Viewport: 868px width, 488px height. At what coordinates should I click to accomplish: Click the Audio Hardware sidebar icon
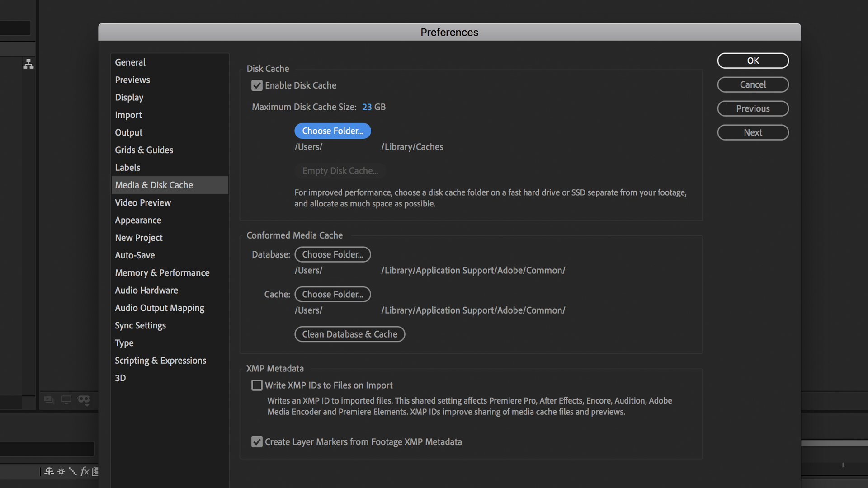click(146, 290)
